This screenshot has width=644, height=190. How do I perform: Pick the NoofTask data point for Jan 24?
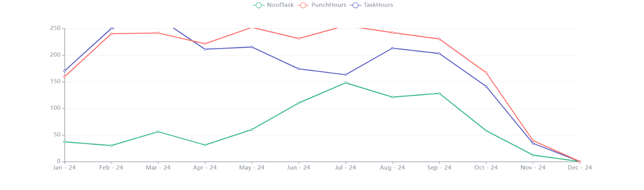click(x=64, y=142)
